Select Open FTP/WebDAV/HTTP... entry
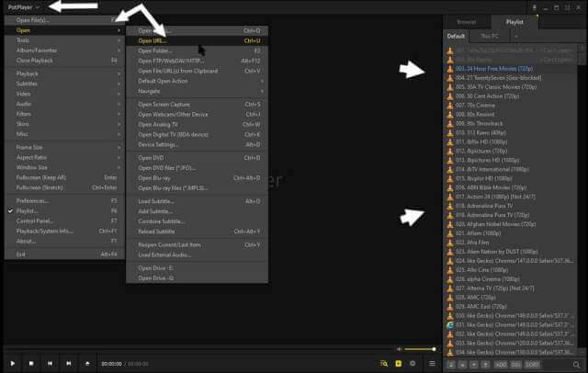Screen dimensions: 588x373 [197, 61]
